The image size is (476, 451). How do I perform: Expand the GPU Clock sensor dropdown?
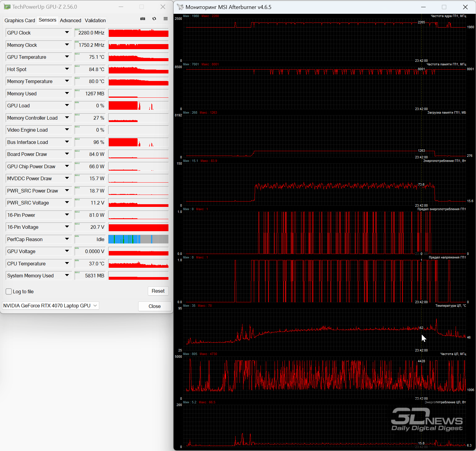pyautogui.click(x=67, y=32)
